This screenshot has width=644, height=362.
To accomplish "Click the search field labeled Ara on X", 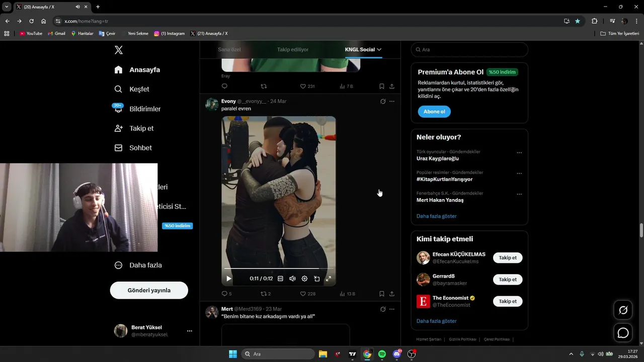I will [469, 50].
